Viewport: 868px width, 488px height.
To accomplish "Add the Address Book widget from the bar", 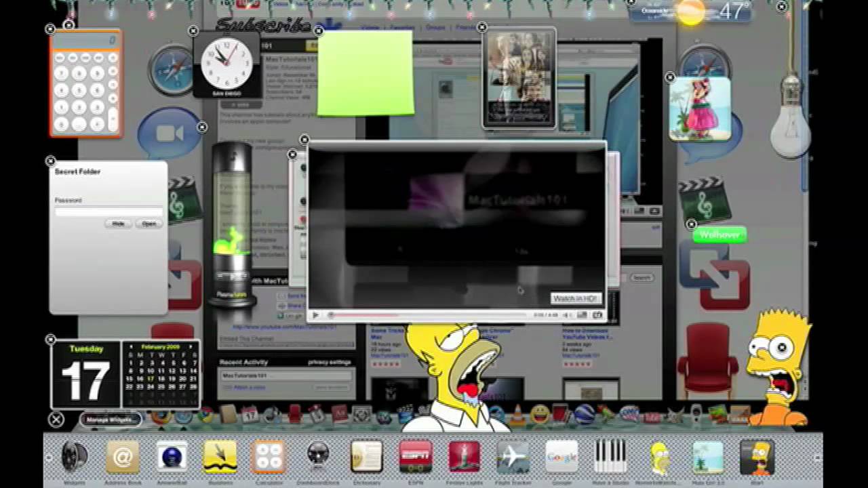I will tap(123, 456).
